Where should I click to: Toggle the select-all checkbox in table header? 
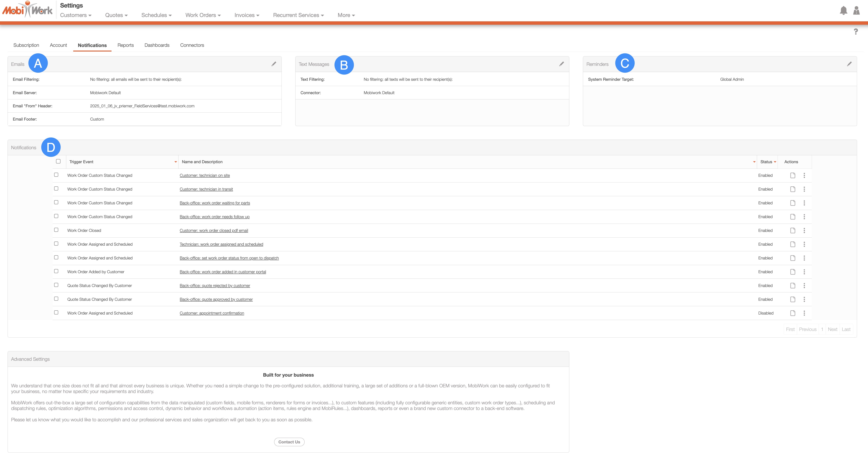pyautogui.click(x=58, y=162)
